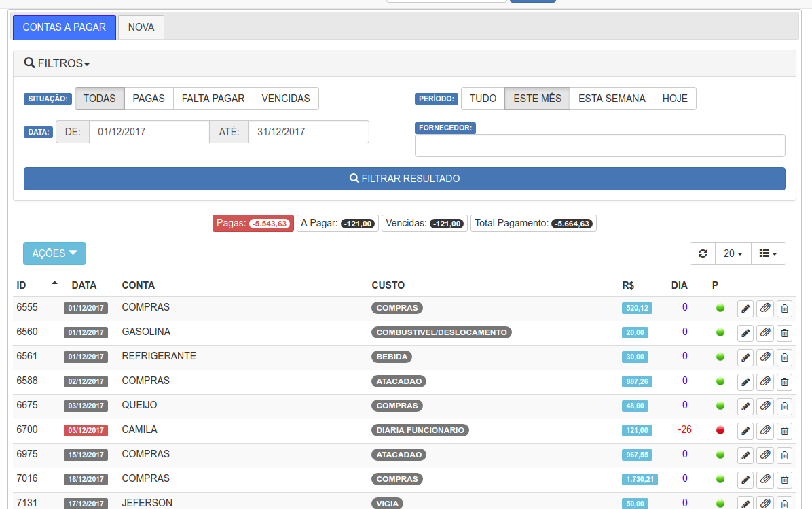812x509 pixels.
Task: Click the refresh table icon button
Action: (x=703, y=253)
